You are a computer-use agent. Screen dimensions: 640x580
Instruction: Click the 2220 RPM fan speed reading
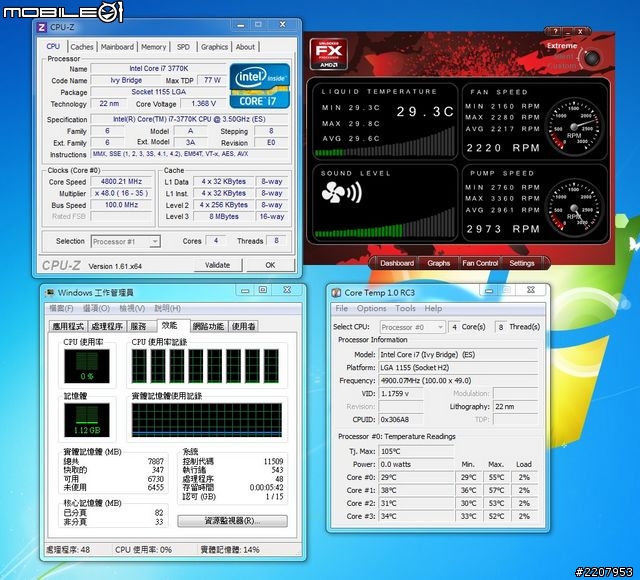click(x=503, y=148)
